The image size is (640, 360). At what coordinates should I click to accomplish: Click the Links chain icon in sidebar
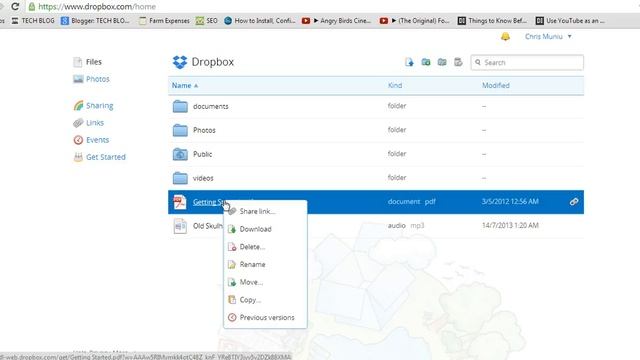pyautogui.click(x=78, y=123)
